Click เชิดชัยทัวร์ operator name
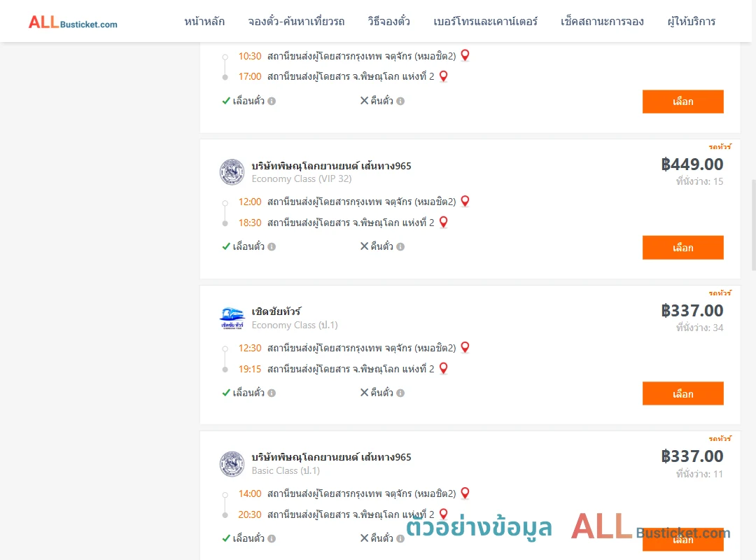Screen dimensions: 756x560 (276, 311)
